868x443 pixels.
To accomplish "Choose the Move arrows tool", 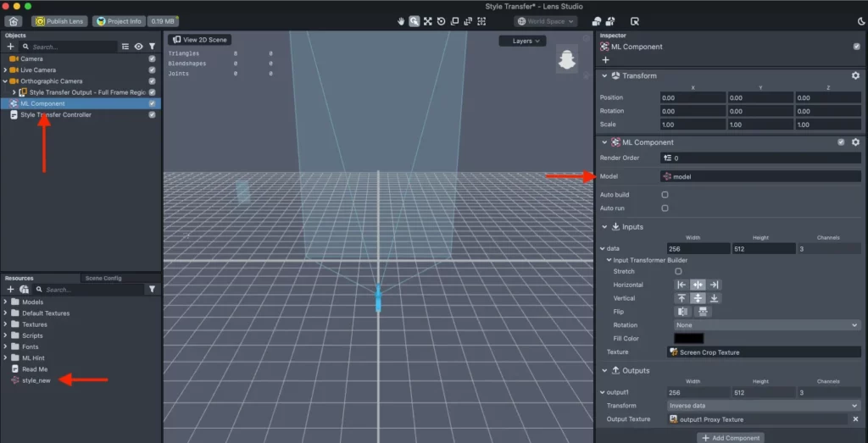I will tap(428, 21).
